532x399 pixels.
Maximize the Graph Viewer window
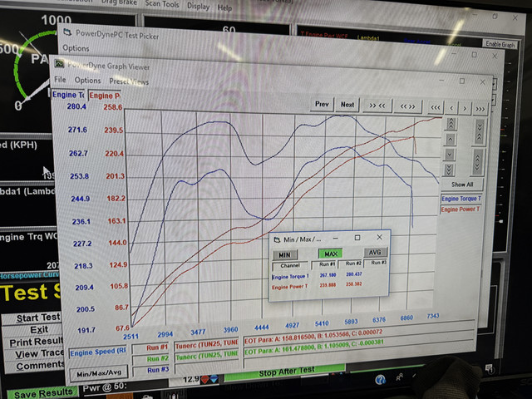(462, 81)
